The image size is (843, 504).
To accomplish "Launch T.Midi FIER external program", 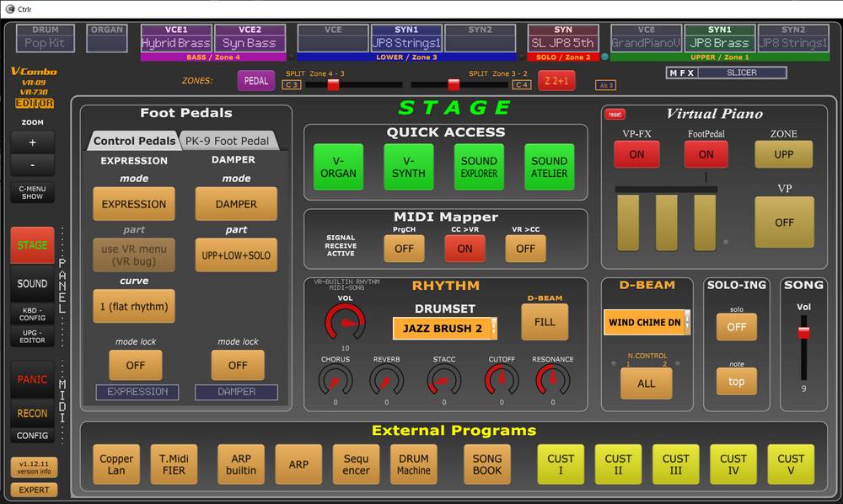I will click(174, 464).
